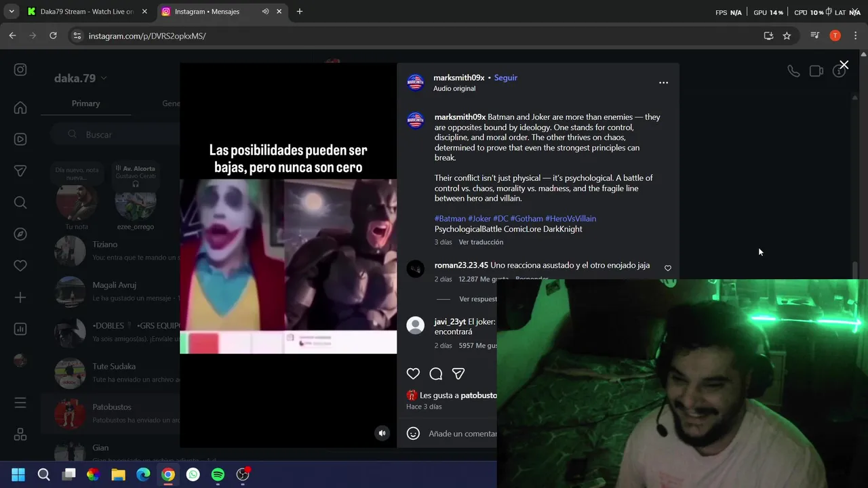Open marksmith09x profile from post header

(x=459, y=78)
